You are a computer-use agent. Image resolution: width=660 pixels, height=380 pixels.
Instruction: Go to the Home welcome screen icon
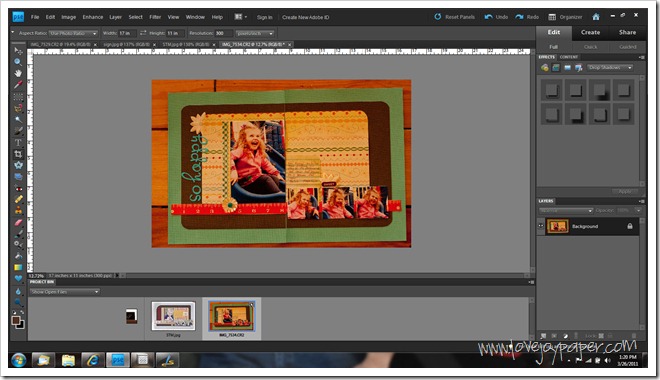[x=596, y=17]
